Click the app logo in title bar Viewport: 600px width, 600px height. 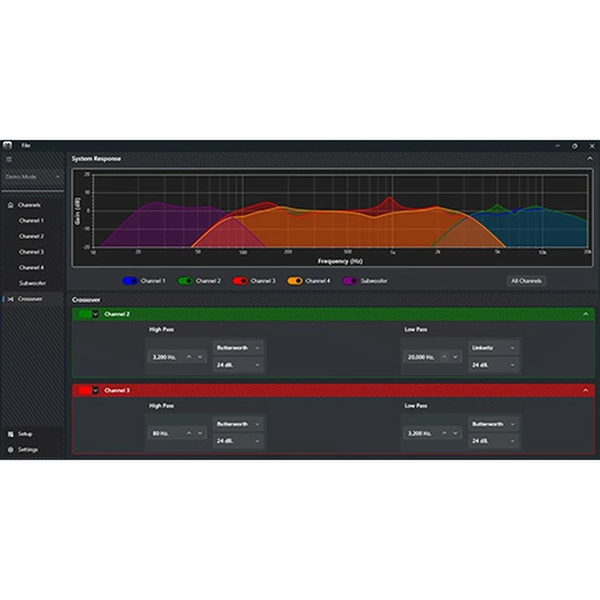point(7,145)
